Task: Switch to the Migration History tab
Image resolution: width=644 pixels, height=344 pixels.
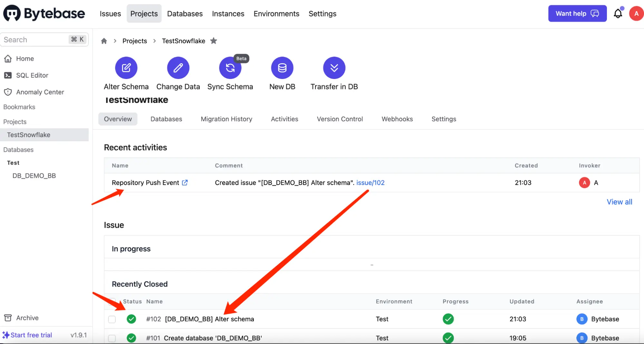Action: [226, 119]
